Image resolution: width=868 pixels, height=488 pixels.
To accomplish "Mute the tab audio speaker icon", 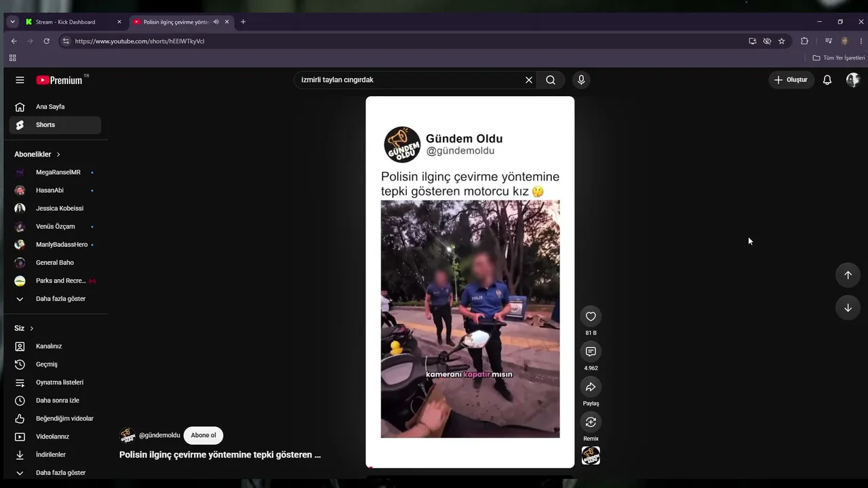I will 216,22.
